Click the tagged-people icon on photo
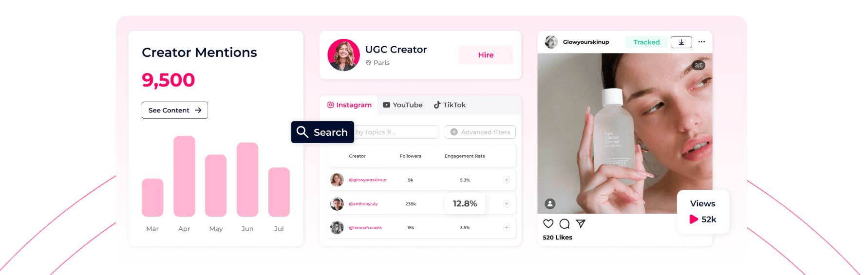The height and width of the screenshot is (275, 868). pyautogui.click(x=550, y=204)
